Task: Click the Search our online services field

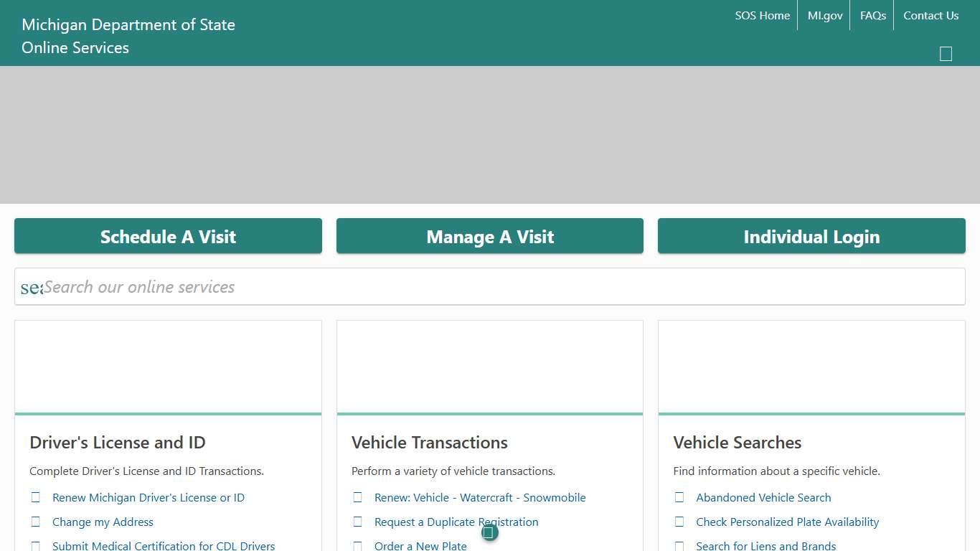Action: (x=490, y=286)
